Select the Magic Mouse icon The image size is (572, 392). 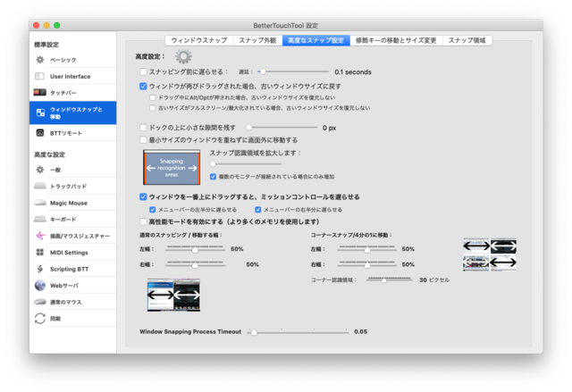point(39,203)
